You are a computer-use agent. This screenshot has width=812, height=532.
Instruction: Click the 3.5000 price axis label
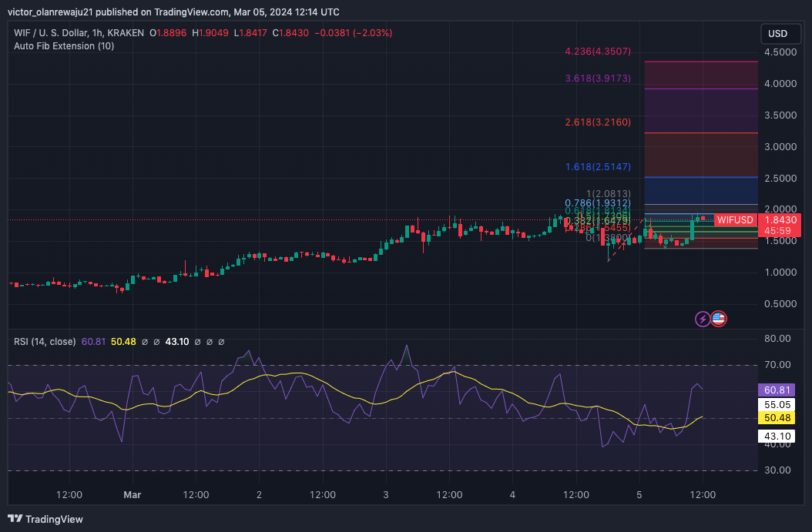[x=780, y=115]
